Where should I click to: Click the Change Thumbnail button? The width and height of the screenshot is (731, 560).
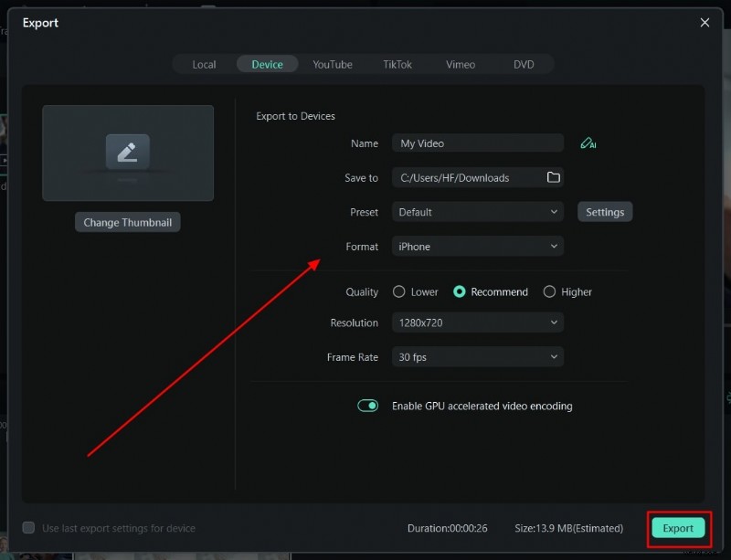[x=127, y=221]
